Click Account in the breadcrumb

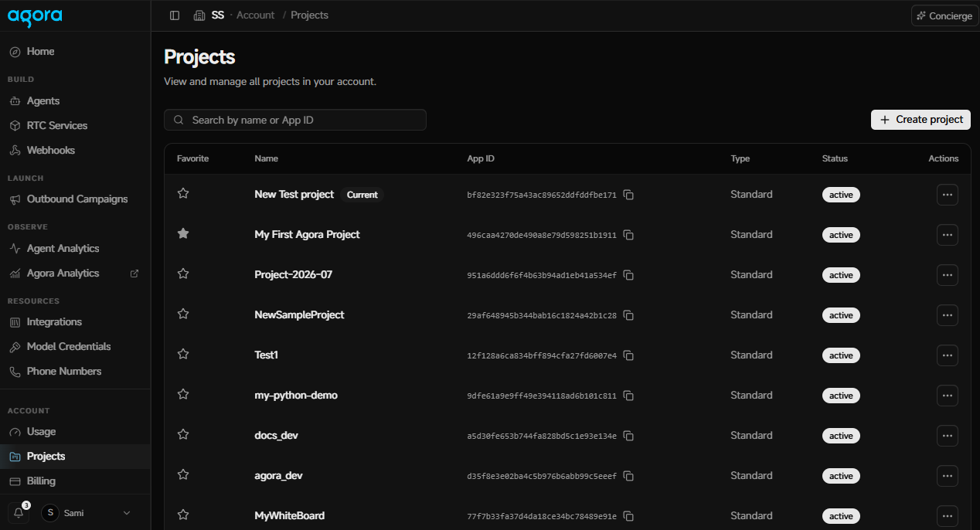(x=255, y=15)
